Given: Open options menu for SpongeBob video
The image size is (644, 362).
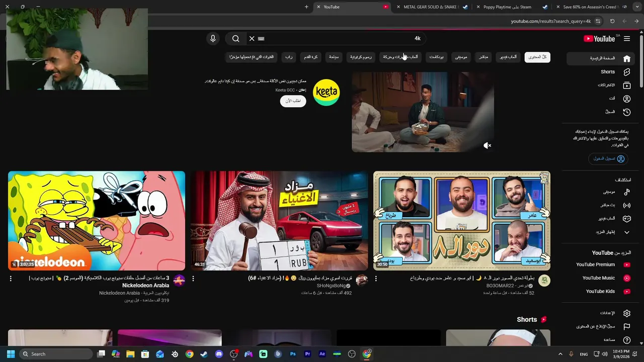Looking at the screenshot, I should 11,279.
